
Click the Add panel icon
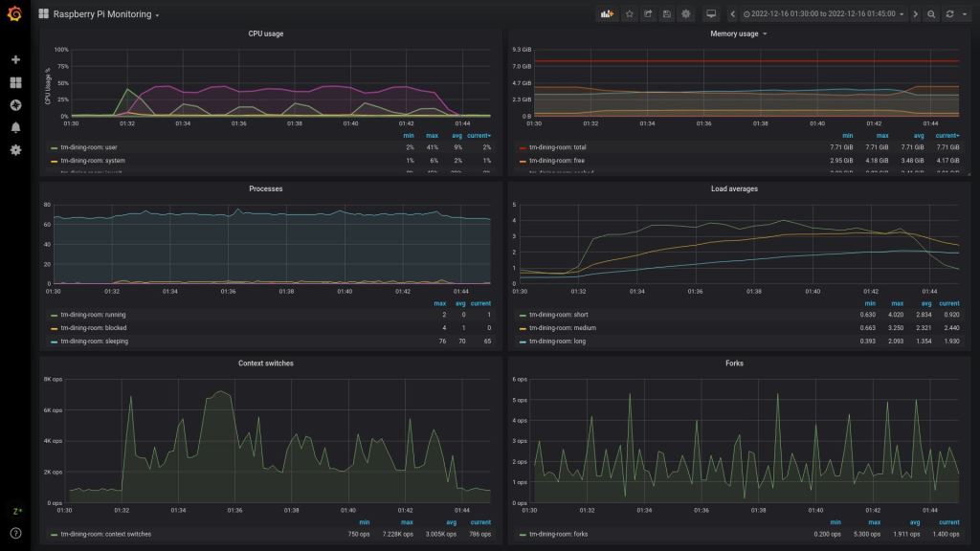[x=607, y=14]
